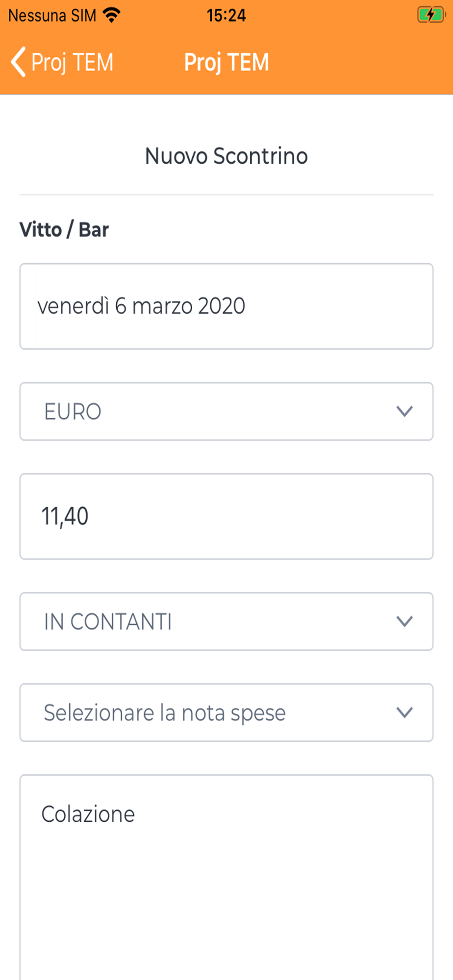Click the Colazione text in the notes

click(x=88, y=814)
